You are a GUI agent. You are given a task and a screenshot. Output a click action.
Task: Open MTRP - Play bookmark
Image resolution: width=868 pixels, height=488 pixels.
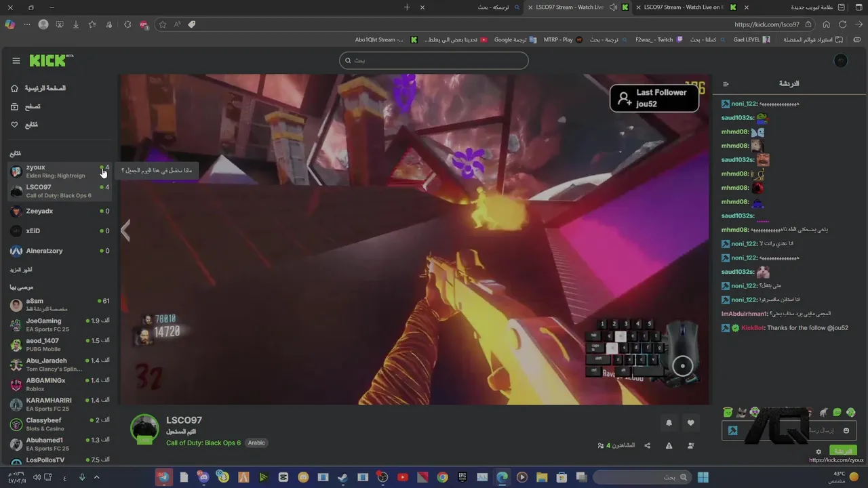coord(563,40)
